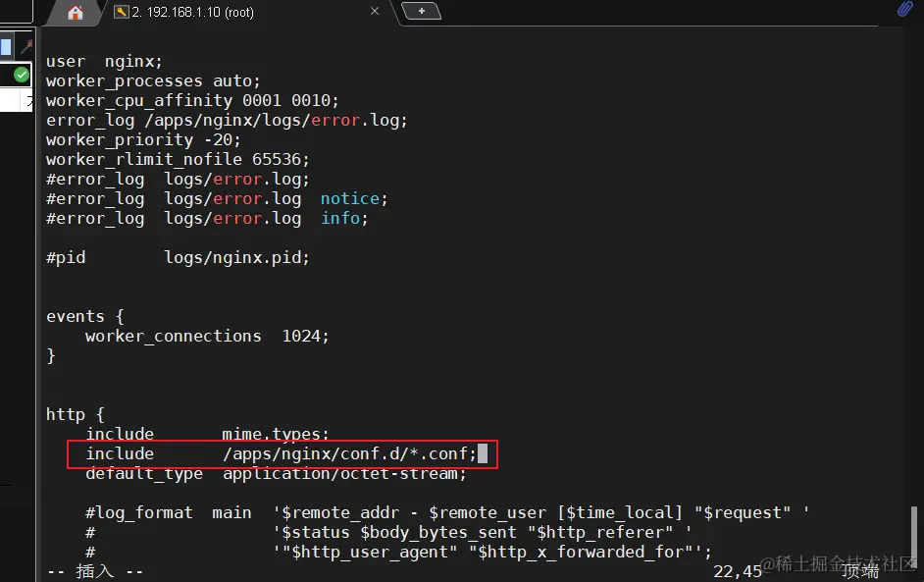Screen dimensions: 924x582
Task: Click the line "worker_cpu_affinity 0001 0010;"
Action: click(192, 100)
